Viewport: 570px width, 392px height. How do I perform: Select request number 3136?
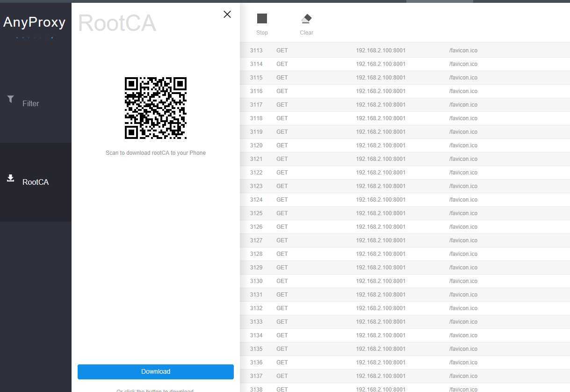pos(256,363)
